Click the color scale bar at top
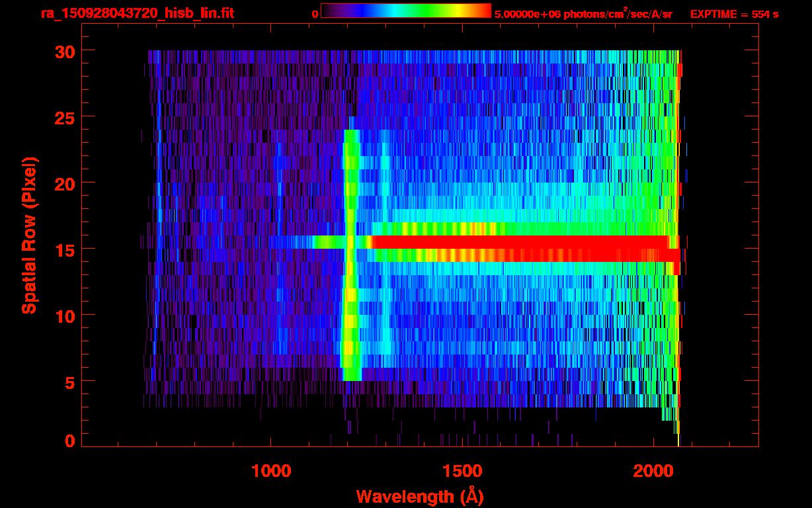812x508 pixels. pyautogui.click(x=405, y=11)
